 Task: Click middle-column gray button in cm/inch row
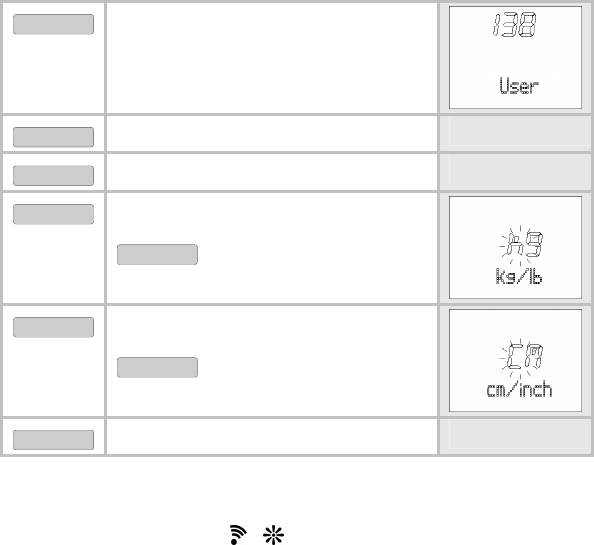(157, 367)
